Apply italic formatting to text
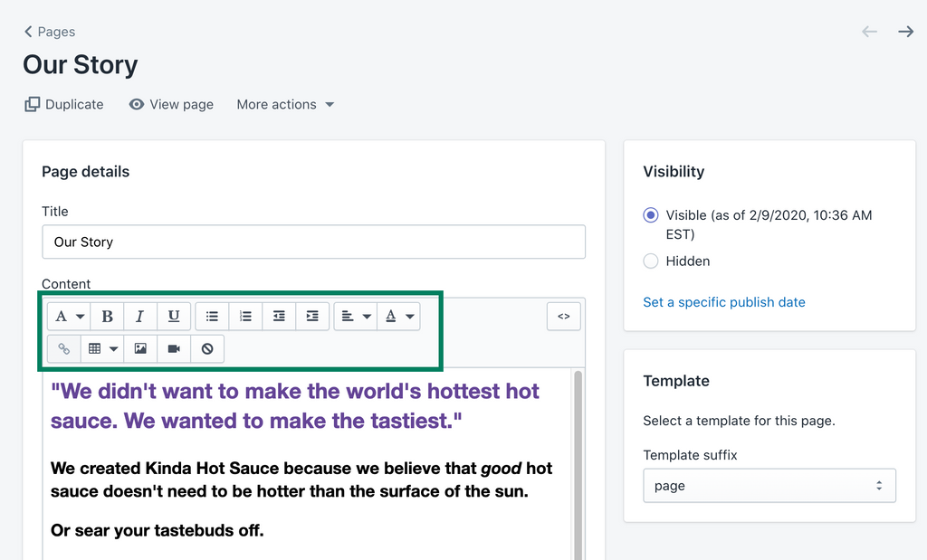This screenshot has height=560, width=927. pyautogui.click(x=140, y=317)
